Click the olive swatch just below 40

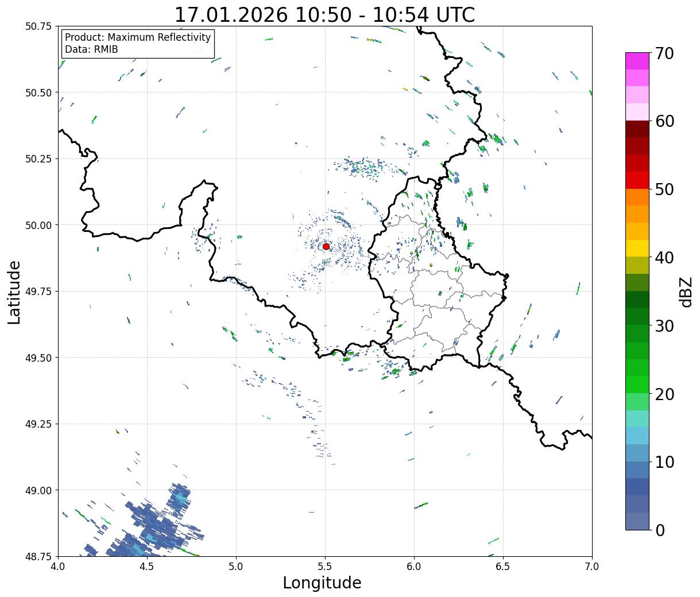click(x=637, y=265)
